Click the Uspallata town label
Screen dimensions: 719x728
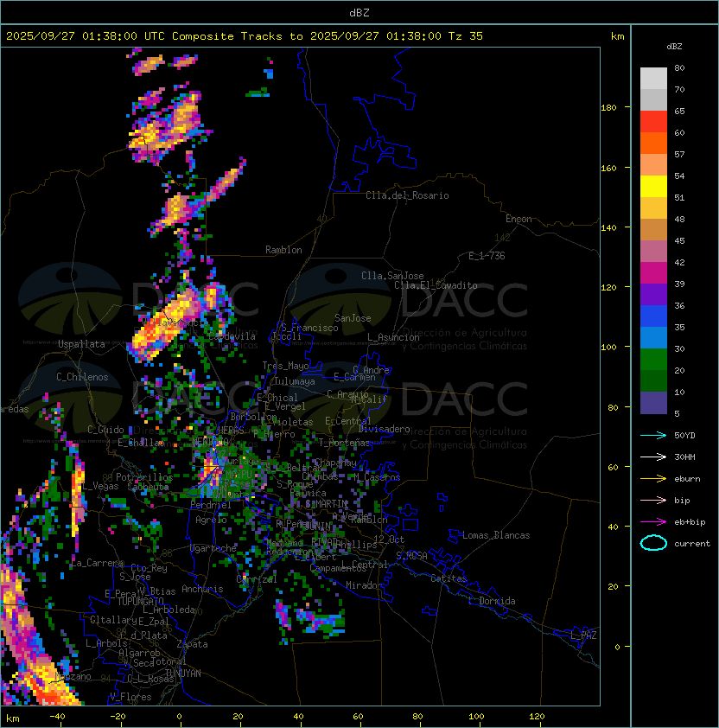81,344
